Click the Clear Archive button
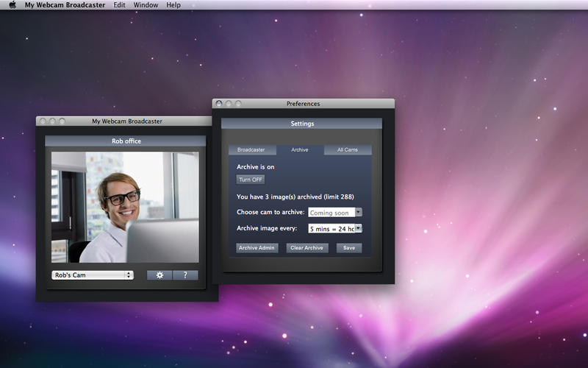This screenshot has width=588, height=368. tap(307, 248)
